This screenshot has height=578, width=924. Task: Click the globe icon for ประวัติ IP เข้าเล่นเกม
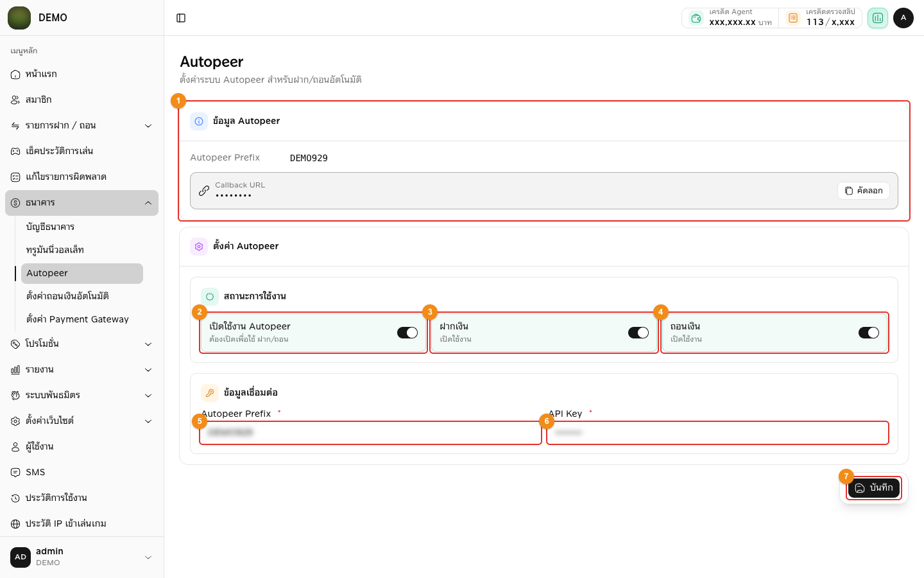(15, 524)
